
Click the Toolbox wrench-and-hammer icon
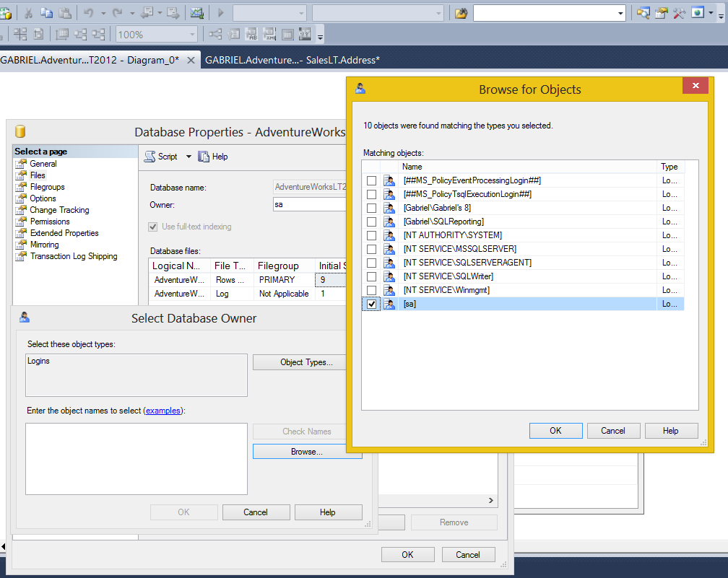tap(679, 13)
